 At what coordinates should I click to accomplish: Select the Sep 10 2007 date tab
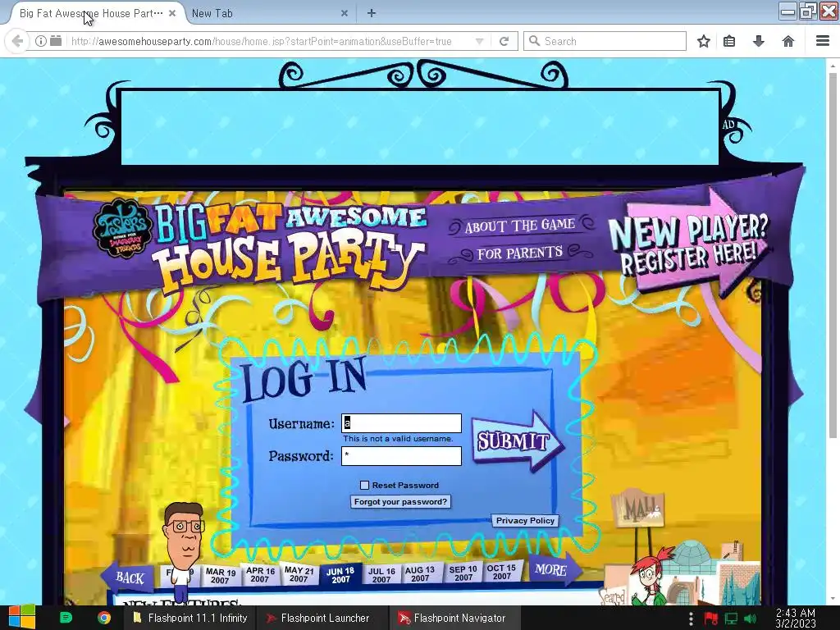463,573
